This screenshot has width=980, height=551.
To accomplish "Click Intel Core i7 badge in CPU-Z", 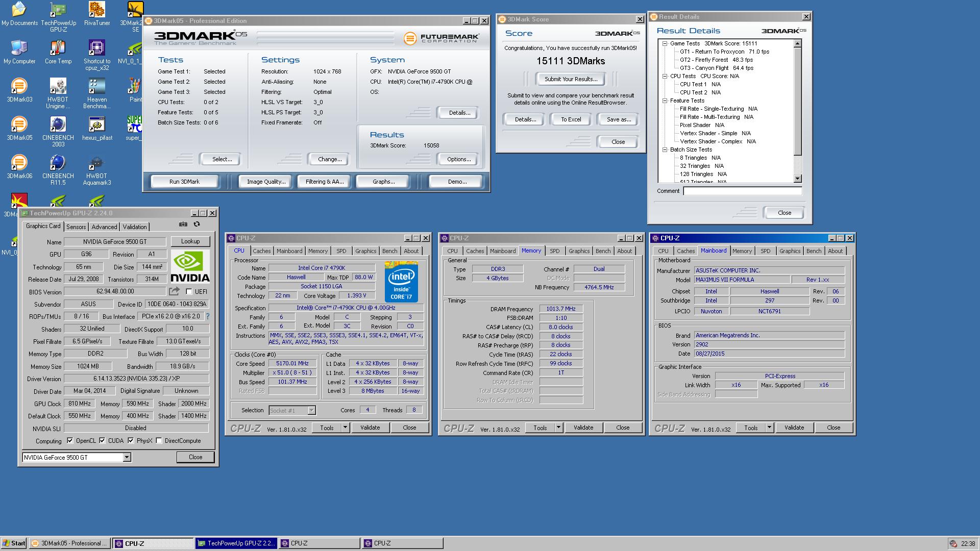I will (401, 282).
